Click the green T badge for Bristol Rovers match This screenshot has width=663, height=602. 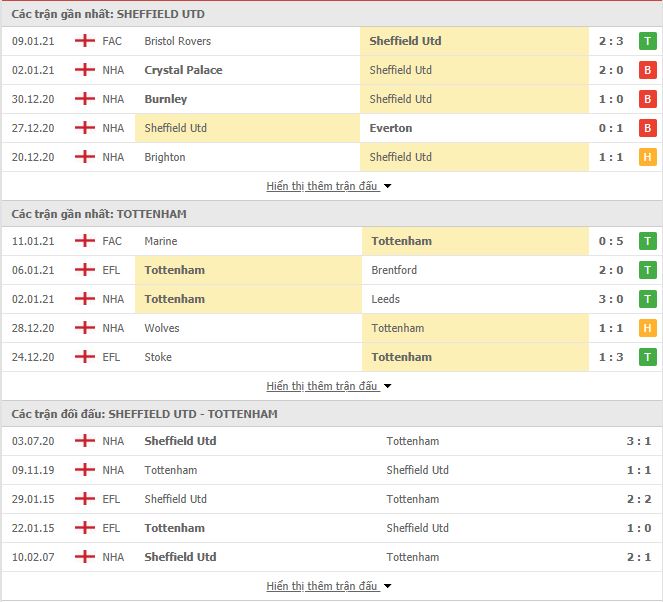coord(647,41)
